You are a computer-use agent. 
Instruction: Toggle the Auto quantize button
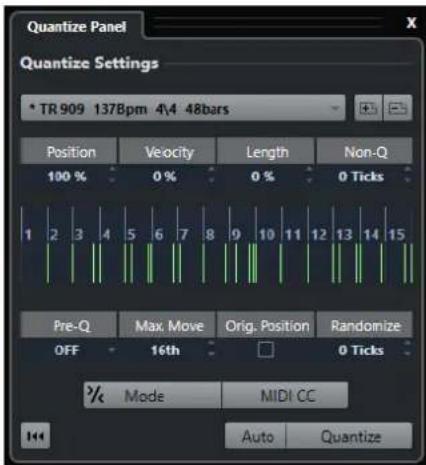point(256,436)
